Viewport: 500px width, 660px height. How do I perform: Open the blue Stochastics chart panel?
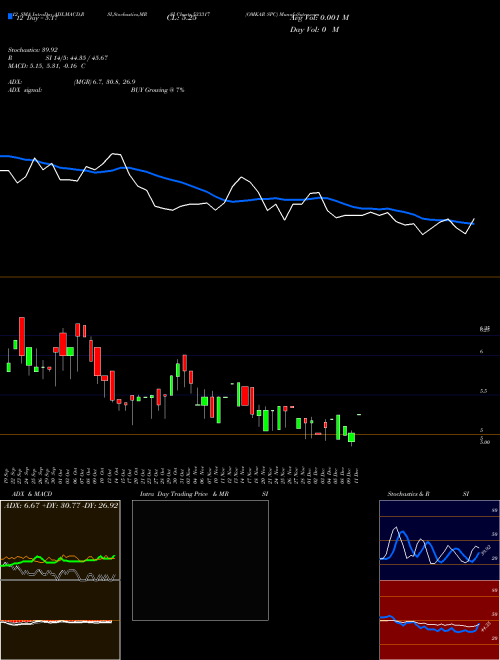[439, 540]
